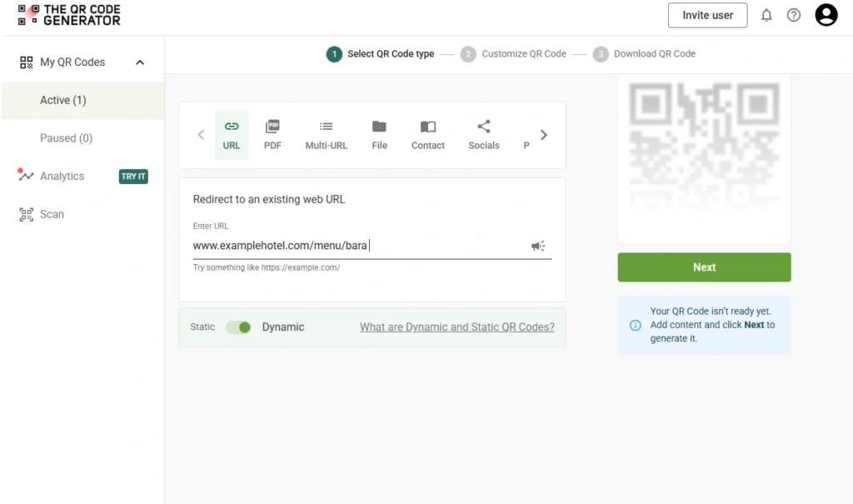Open What are Dynamic and Static link

[456, 327]
